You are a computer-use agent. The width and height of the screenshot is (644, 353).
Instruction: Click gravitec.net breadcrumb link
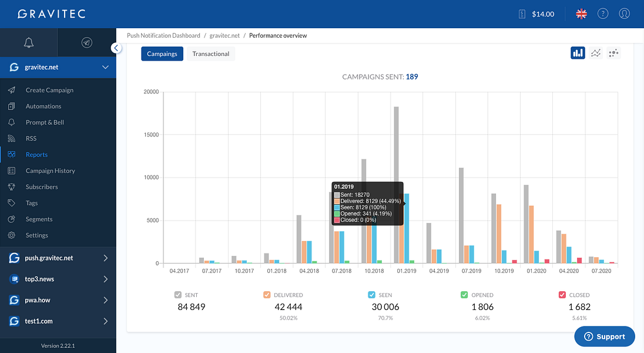[x=224, y=35]
